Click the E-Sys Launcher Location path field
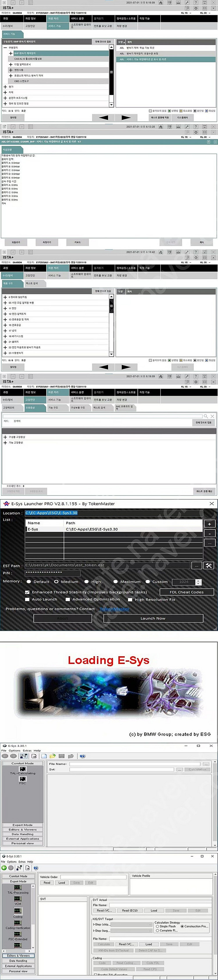Screen dimensions: 218x980 point(114,513)
